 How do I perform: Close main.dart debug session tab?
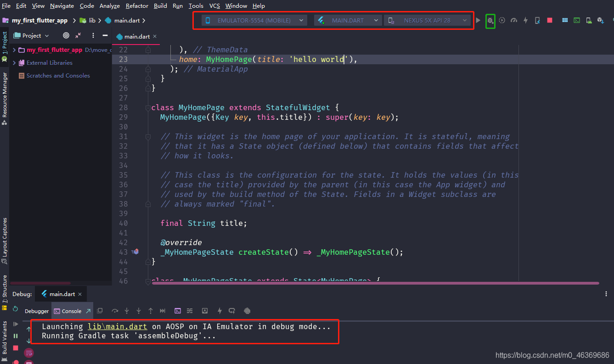pos(80,294)
